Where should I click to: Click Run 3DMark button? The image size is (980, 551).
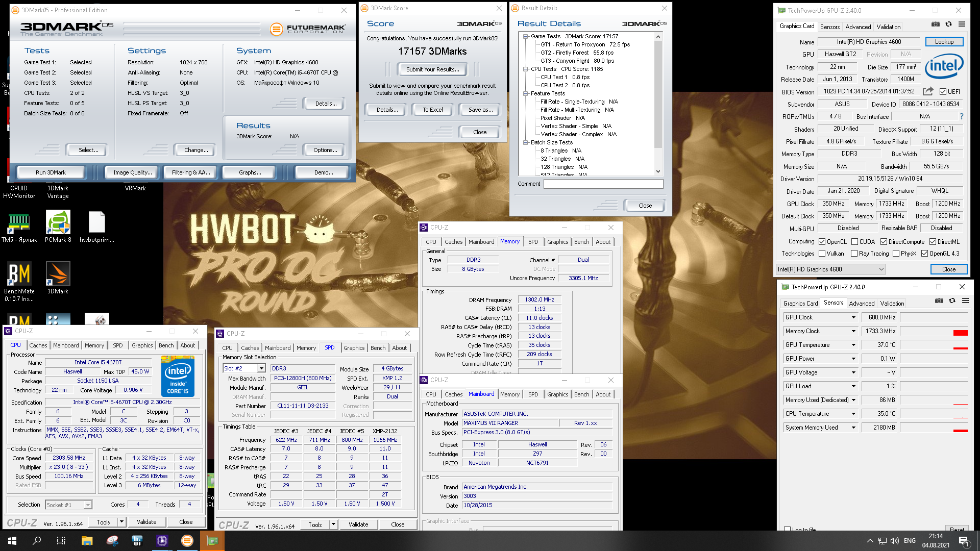[51, 172]
